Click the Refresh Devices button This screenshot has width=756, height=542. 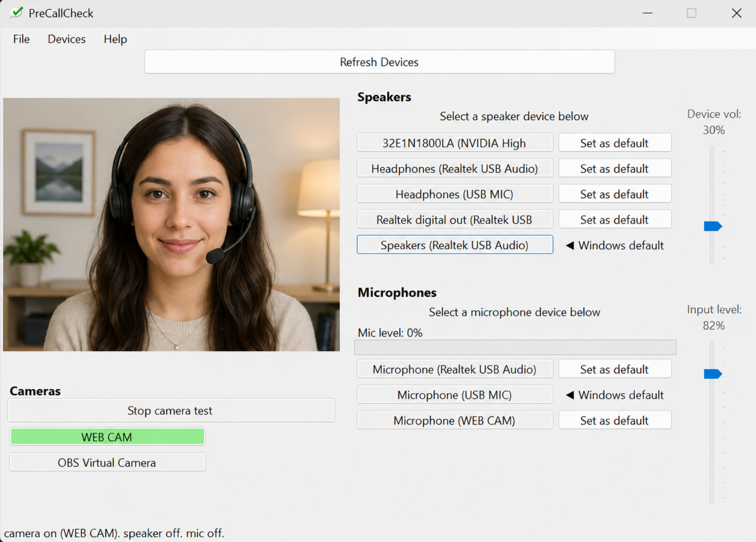point(379,62)
